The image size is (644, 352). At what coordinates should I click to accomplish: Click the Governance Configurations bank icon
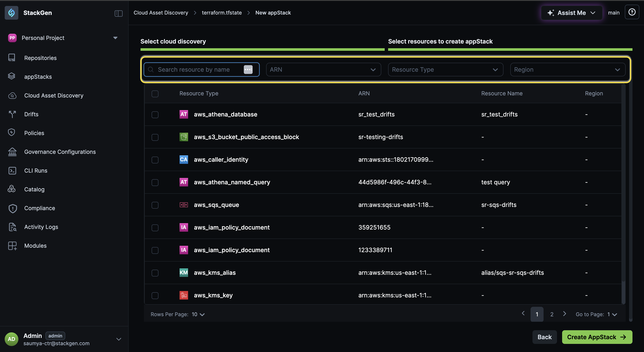[x=12, y=152]
